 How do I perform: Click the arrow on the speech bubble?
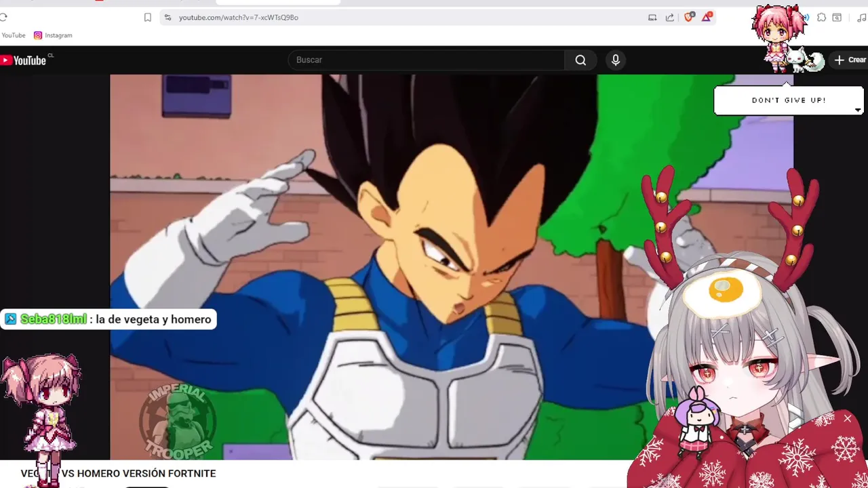coord(858,110)
